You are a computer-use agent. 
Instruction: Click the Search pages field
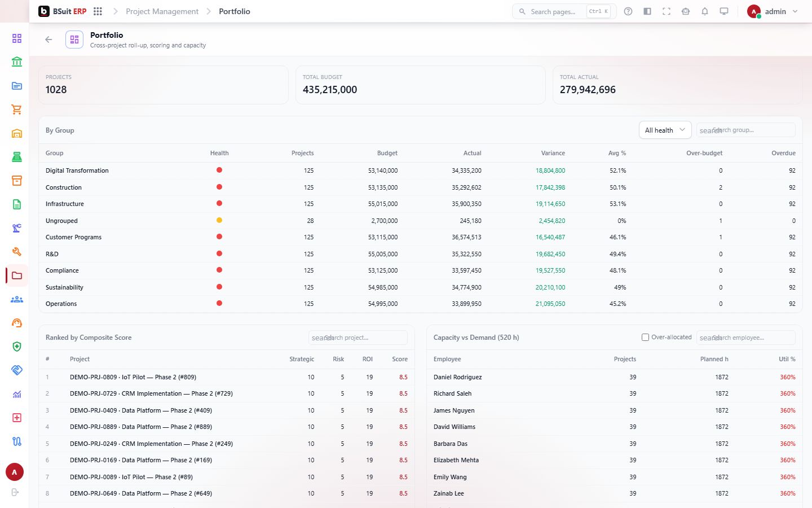[564, 11]
